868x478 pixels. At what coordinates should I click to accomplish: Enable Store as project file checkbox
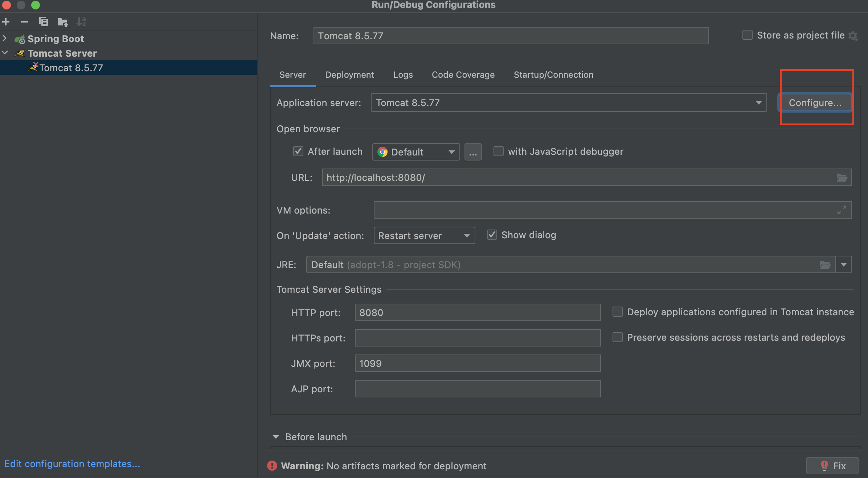coord(747,35)
